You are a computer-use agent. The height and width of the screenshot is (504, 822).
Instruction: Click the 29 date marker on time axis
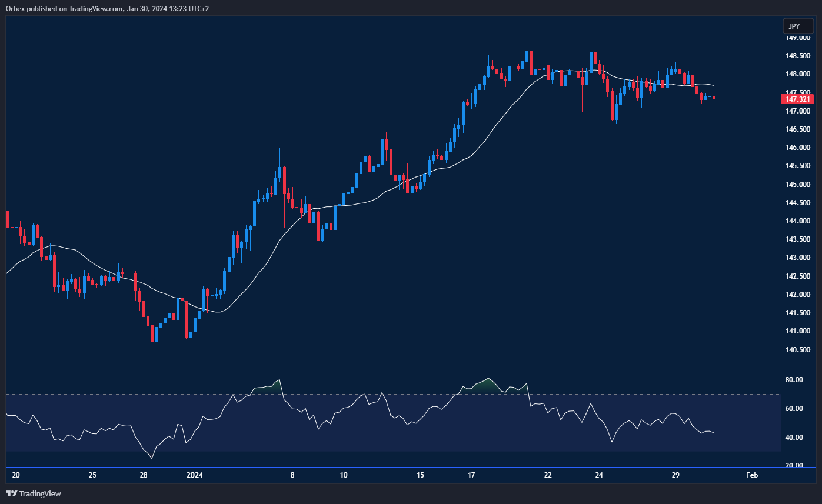pyautogui.click(x=676, y=475)
